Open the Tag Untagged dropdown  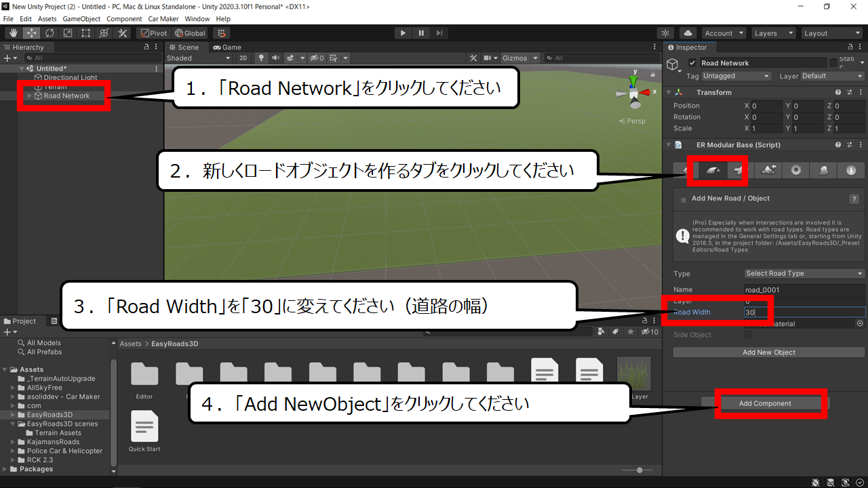pyautogui.click(x=736, y=76)
